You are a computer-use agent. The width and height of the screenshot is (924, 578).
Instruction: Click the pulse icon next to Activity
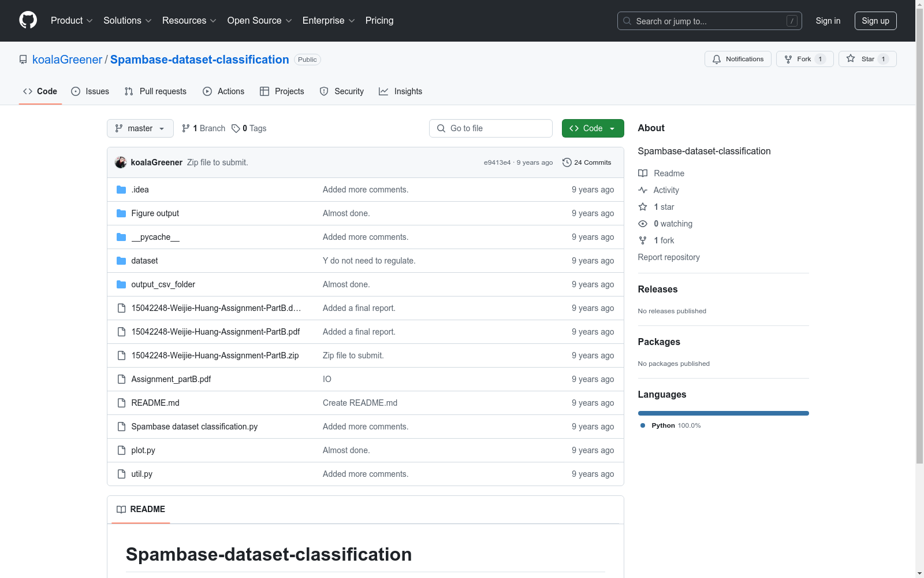click(643, 190)
